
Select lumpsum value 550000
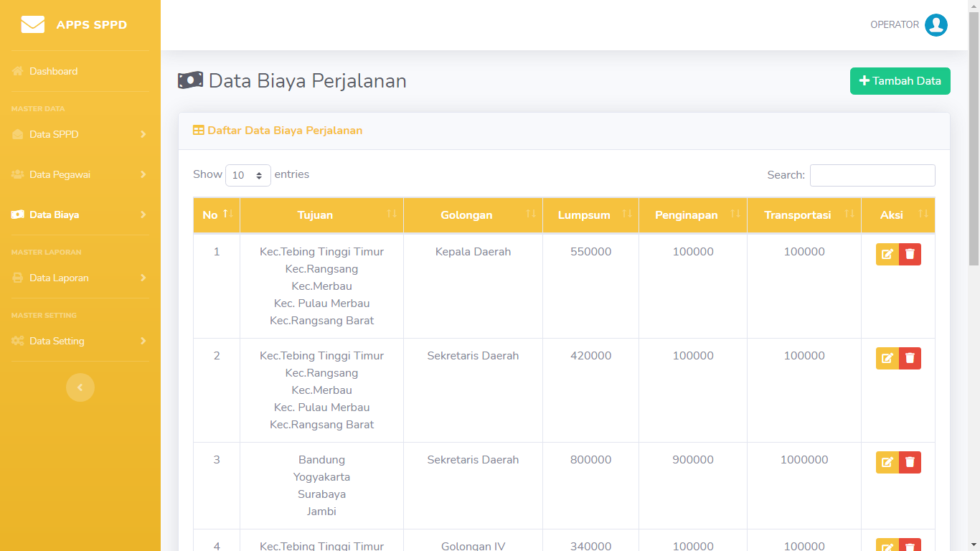coord(590,252)
